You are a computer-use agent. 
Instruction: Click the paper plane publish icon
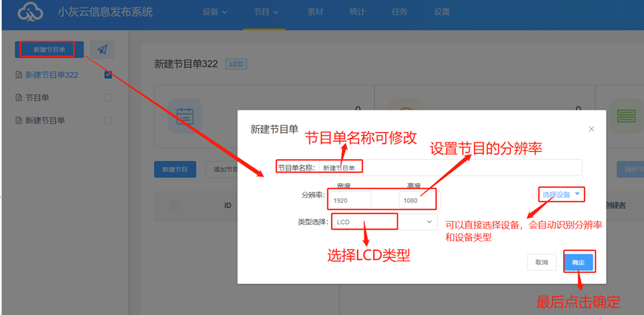coord(102,50)
